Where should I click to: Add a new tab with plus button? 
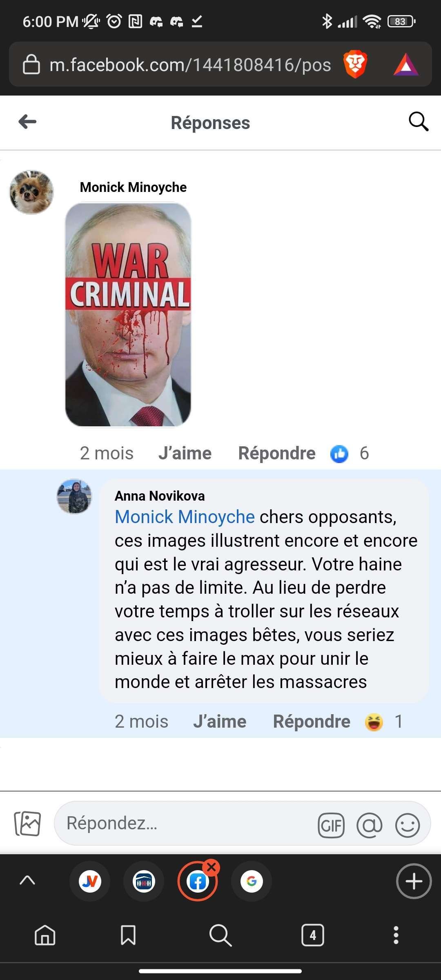click(x=414, y=881)
